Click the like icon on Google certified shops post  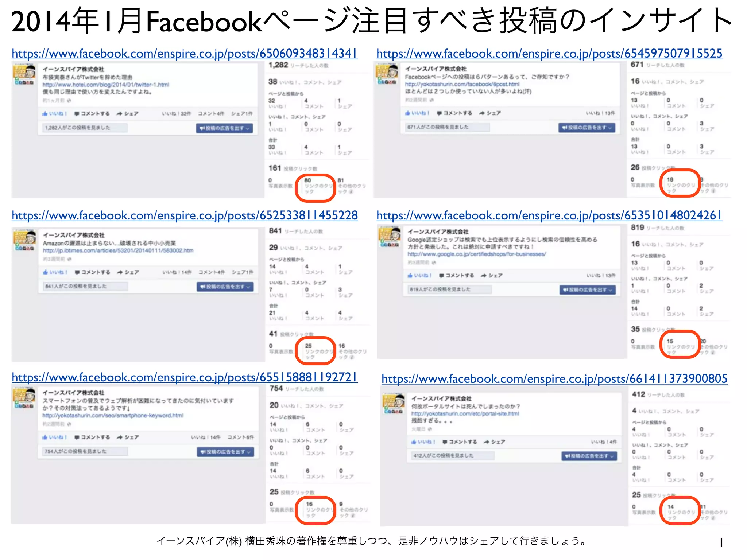[x=411, y=276]
